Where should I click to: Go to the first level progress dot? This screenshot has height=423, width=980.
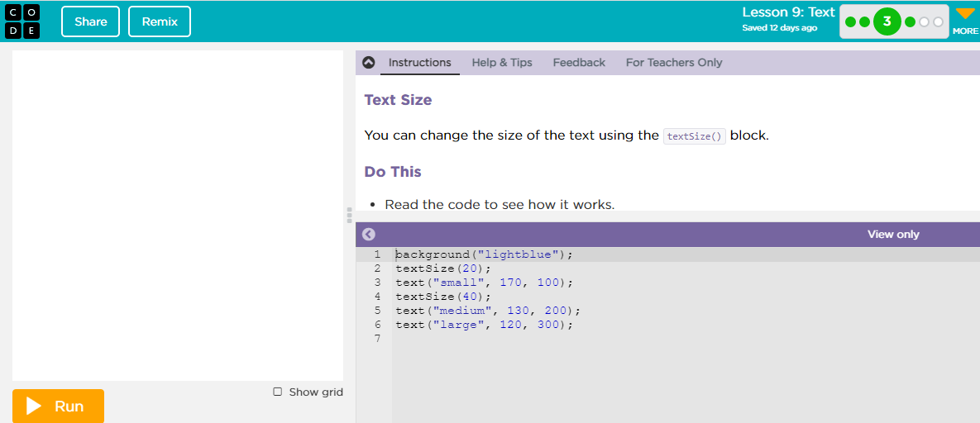(x=851, y=21)
